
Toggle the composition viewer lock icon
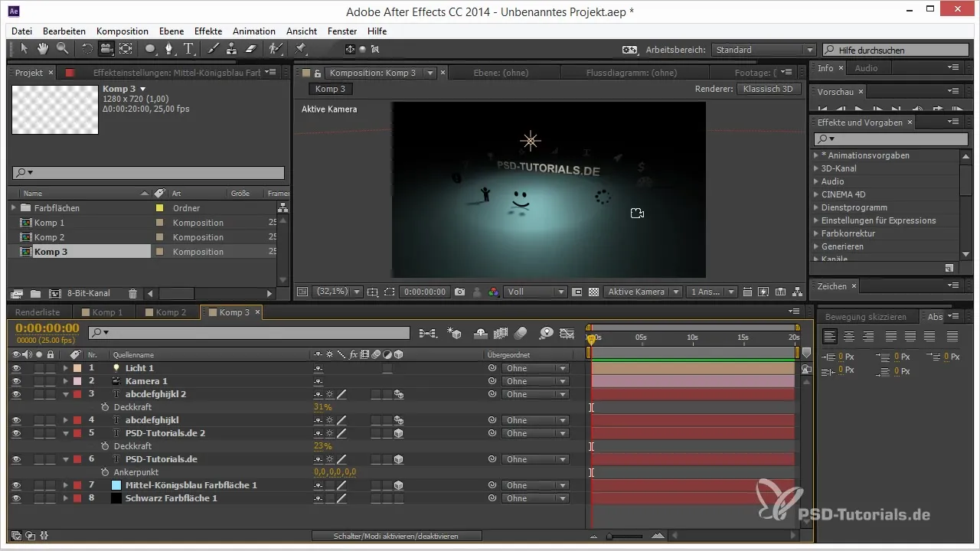point(318,73)
